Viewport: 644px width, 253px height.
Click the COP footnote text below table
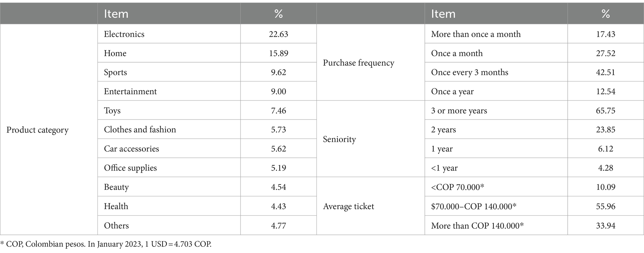click(x=106, y=244)
